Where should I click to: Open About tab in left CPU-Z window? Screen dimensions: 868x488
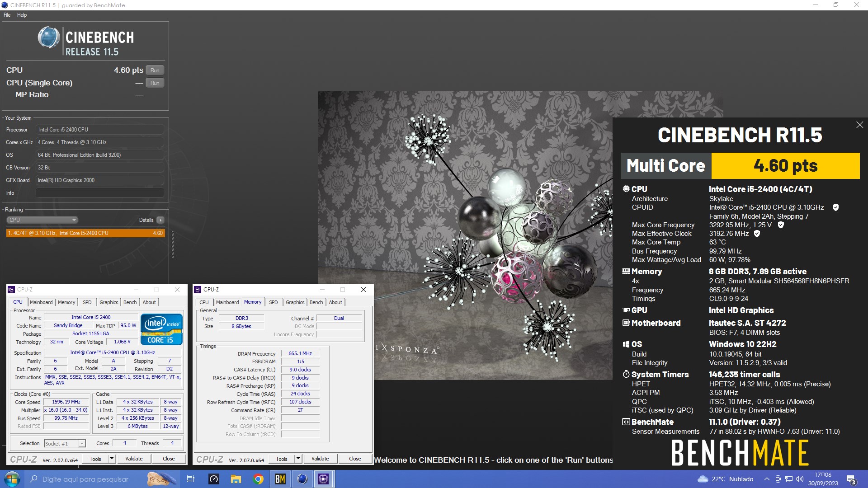tap(149, 302)
